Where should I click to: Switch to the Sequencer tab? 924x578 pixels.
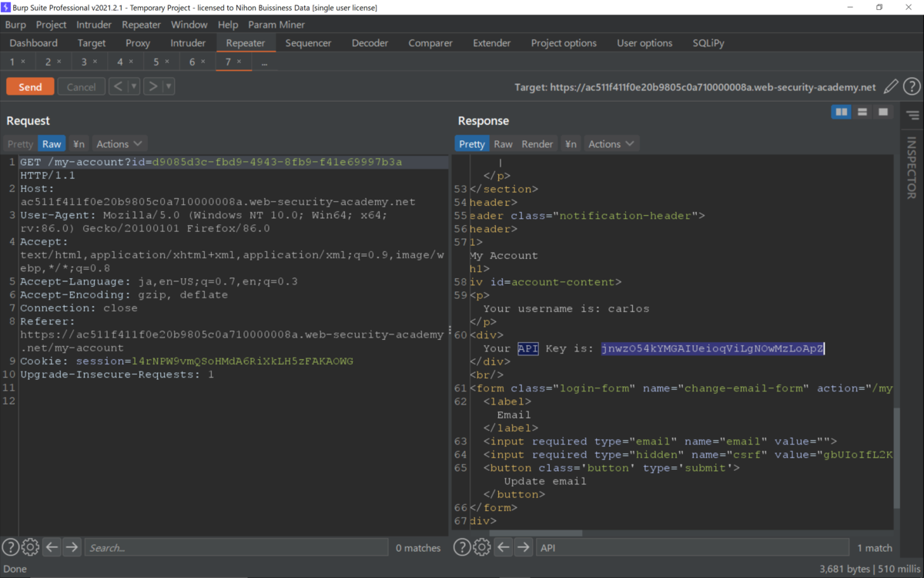(x=309, y=43)
